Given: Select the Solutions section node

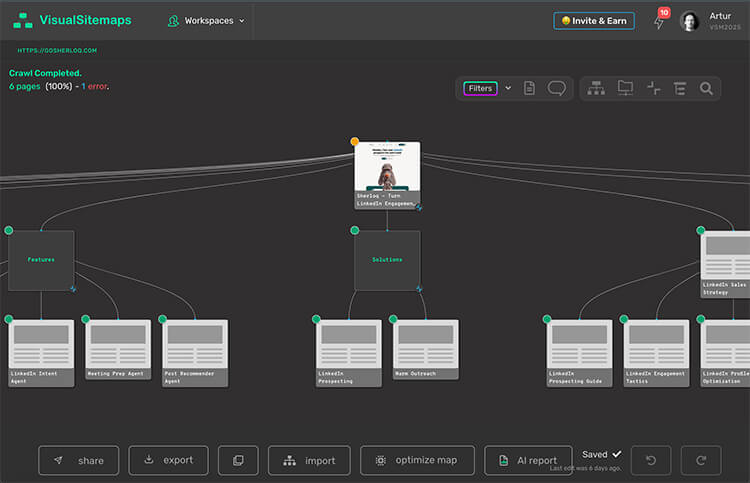Looking at the screenshot, I should tap(387, 260).
